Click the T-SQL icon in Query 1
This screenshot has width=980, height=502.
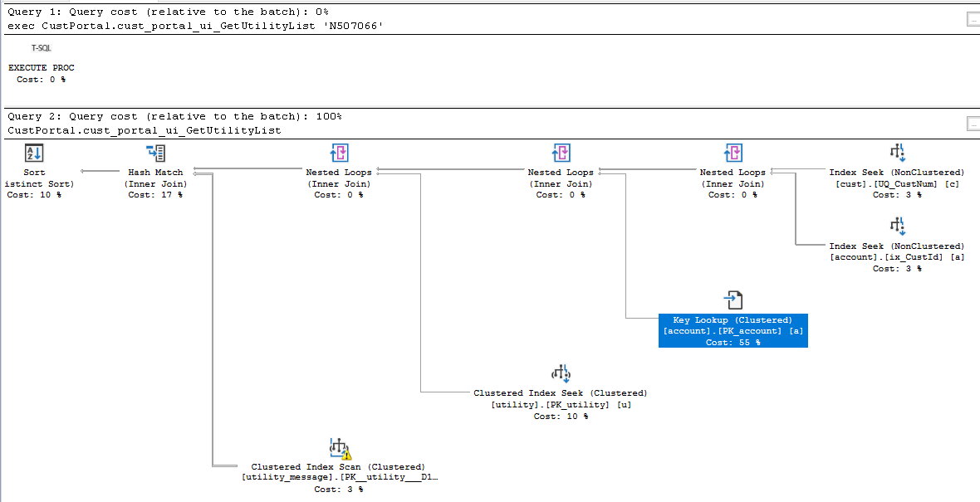pyautogui.click(x=42, y=48)
